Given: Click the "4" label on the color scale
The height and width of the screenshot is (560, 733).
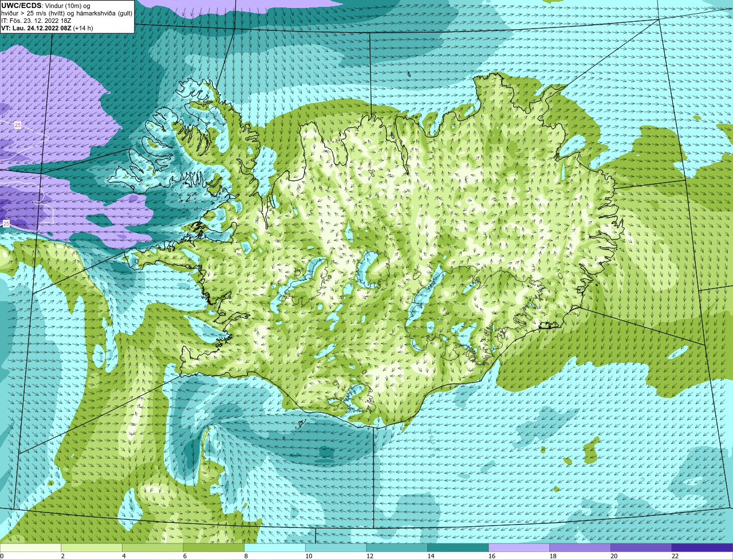Looking at the screenshot, I should coord(124,556).
